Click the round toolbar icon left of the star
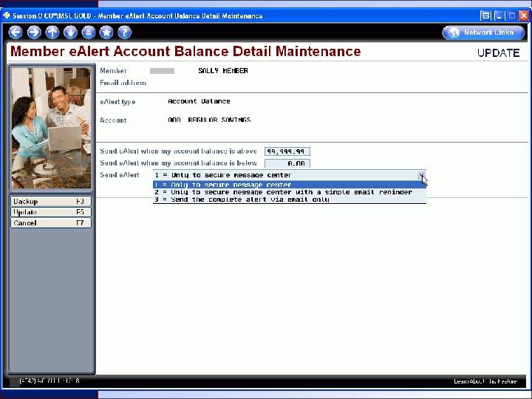The width and height of the screenshot is (532, 399). 88,33
